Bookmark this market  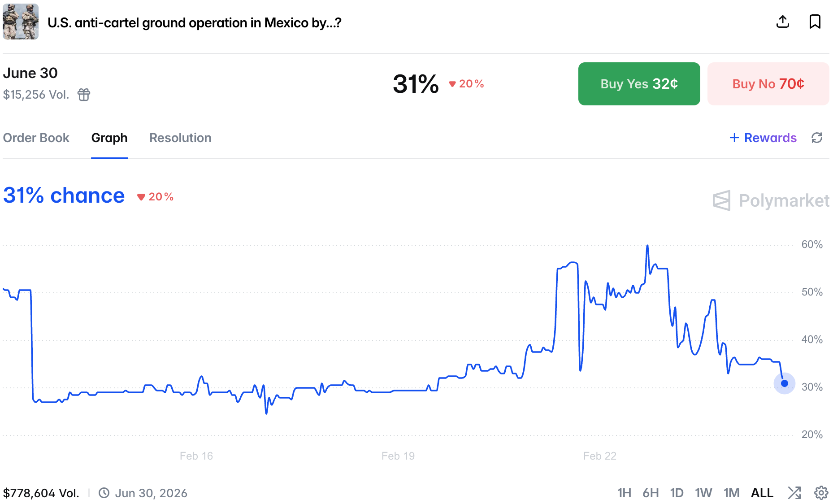tap(815, 22)
